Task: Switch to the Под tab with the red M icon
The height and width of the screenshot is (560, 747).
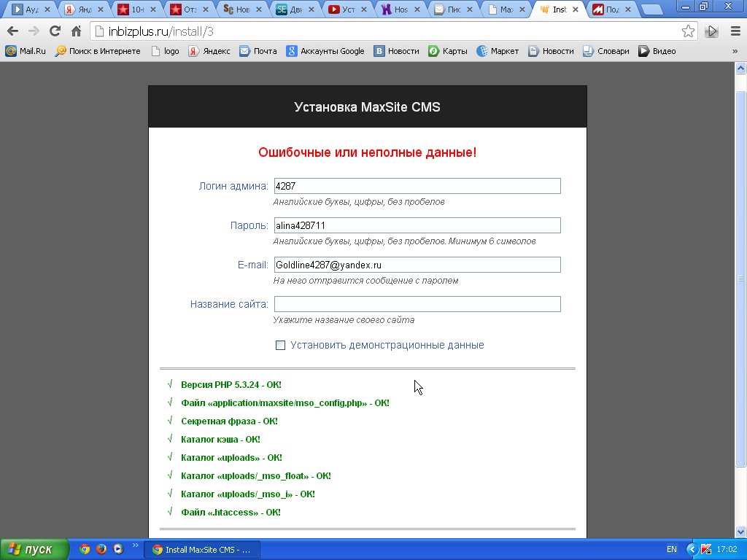Action: tap(612, 9)
